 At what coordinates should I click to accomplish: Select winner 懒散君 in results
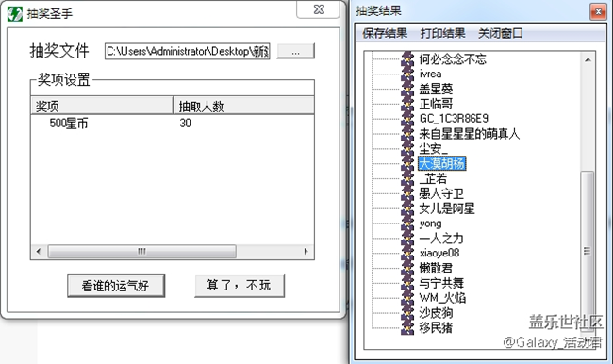(x=436, y=268)
